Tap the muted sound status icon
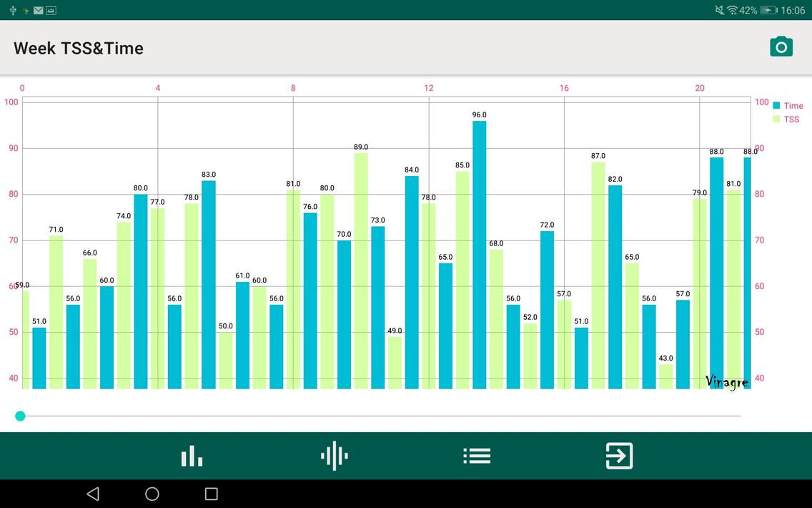Image resolution: width=812 pixels, height=508 pixels. [719, 10]
